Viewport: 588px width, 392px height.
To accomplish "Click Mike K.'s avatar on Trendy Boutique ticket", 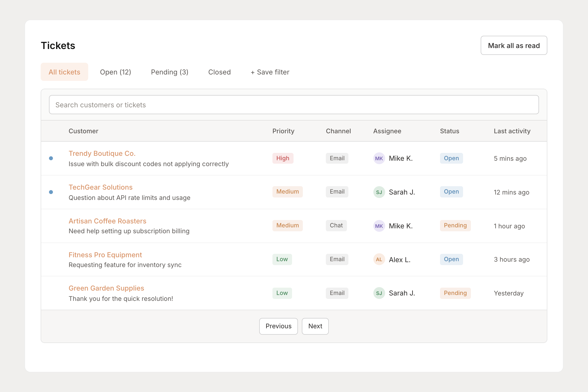I will 379,158.
